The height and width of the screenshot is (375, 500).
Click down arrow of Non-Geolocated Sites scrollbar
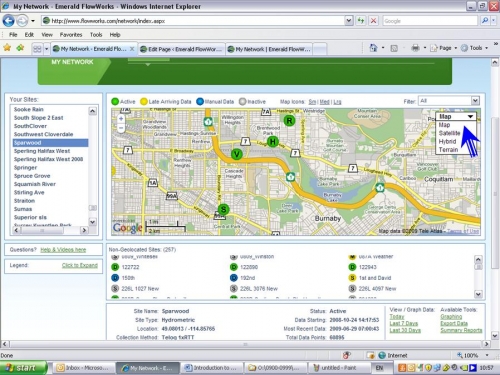(x=478, y=294)
